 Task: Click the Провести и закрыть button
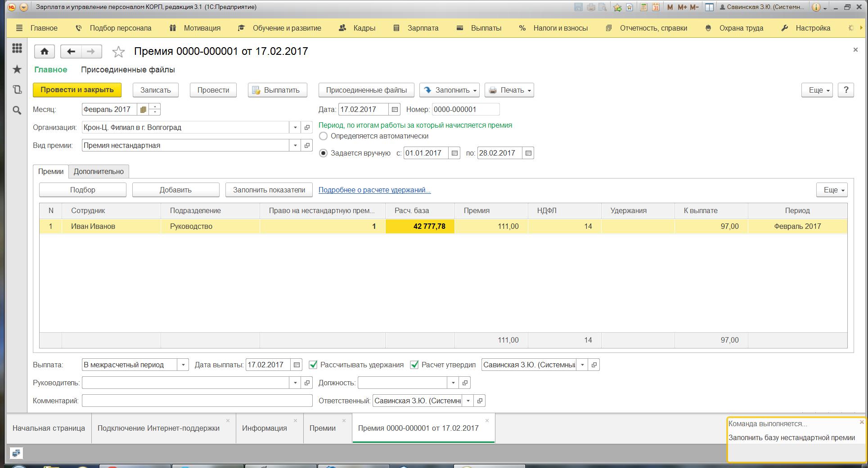(x=77, y=90)
